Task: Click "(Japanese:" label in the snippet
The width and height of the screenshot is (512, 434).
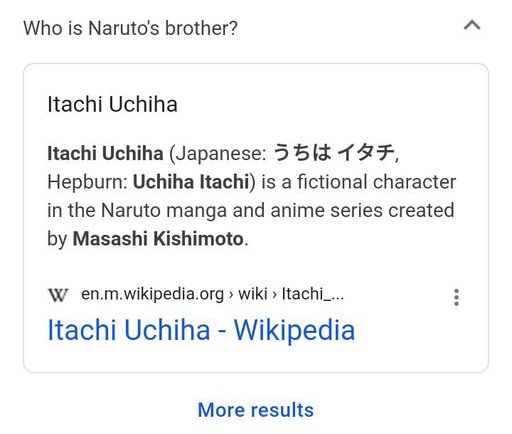Action: pyautogui.click(x=218, y=154)
